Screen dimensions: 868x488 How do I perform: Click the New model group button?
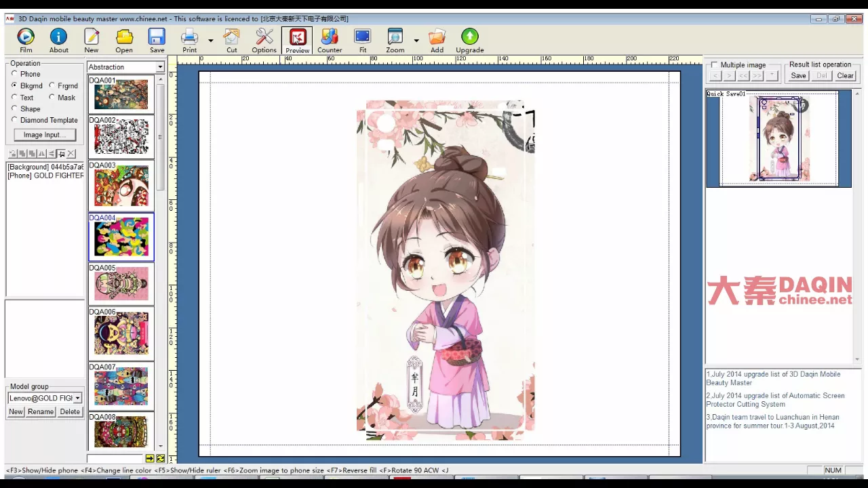coord(16,411)
